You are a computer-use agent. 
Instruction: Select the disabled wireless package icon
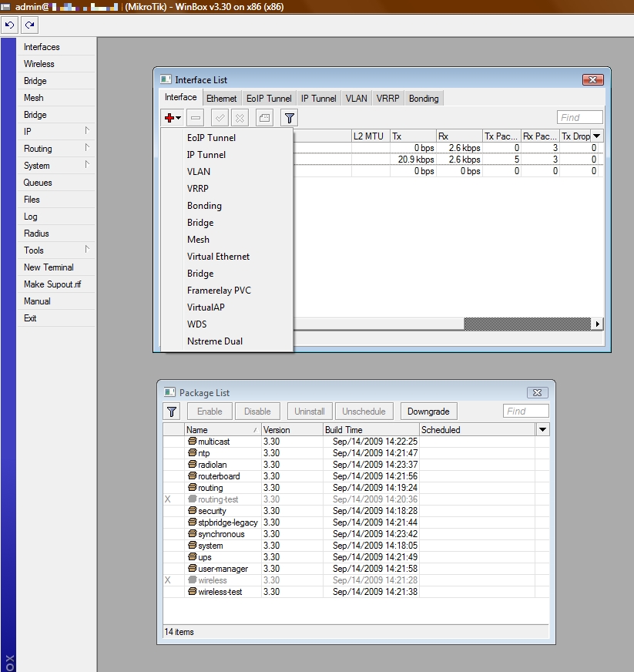coord(193,580)
